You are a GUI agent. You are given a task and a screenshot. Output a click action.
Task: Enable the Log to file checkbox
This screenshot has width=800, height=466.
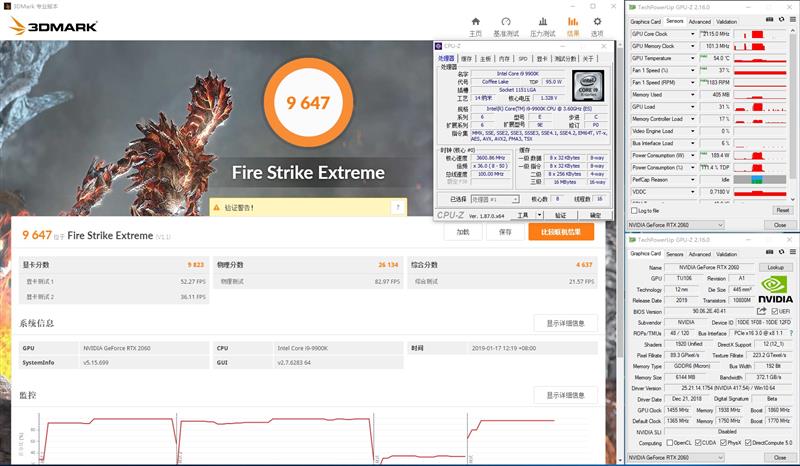(x=634, y=210)
